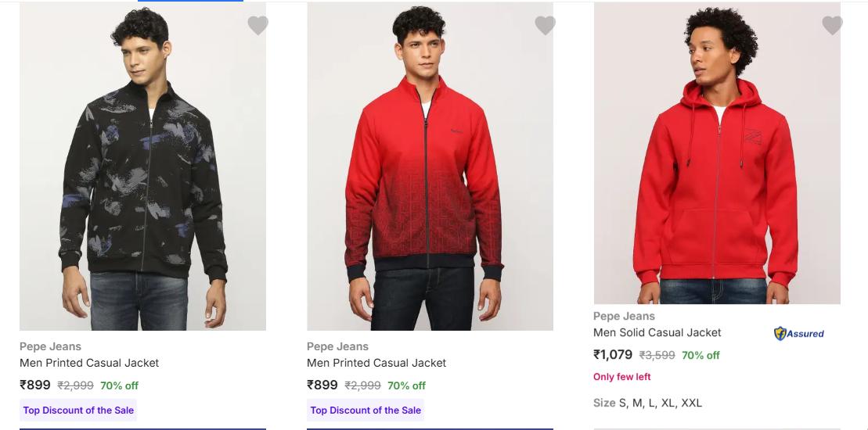Toggle wishlist heart on red gradient jacket

[545, 26]
